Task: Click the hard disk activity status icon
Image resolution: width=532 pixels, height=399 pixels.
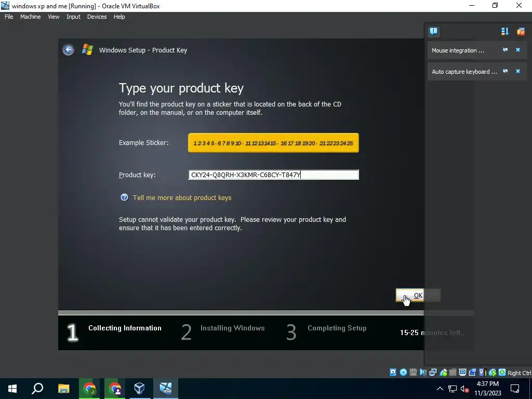Action: tap(393, 372)
